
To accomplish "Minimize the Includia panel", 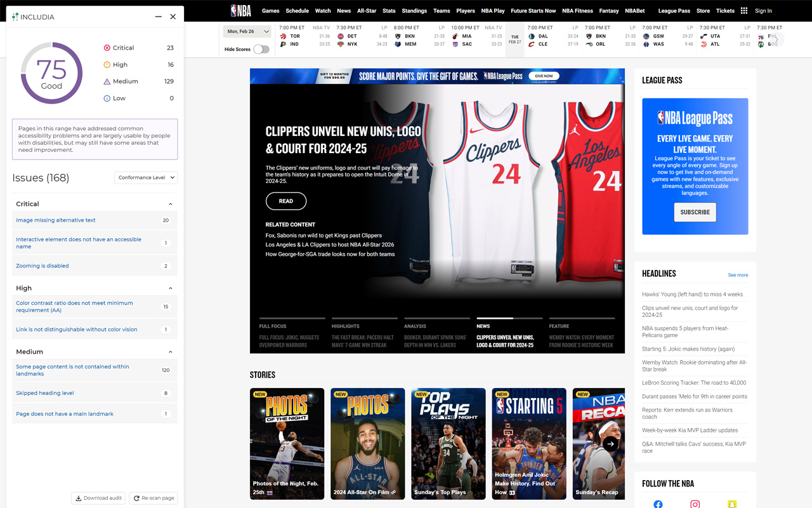I will pos(159,17).
